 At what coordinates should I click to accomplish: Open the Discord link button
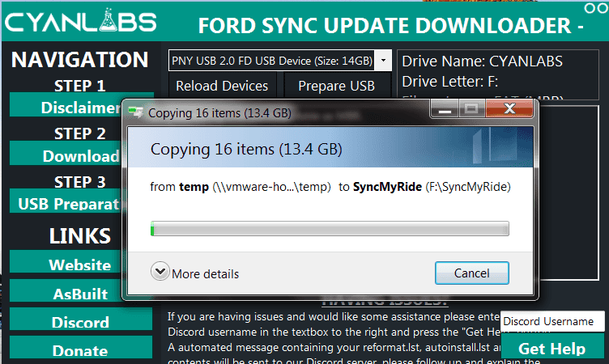[x=81, y=320]
